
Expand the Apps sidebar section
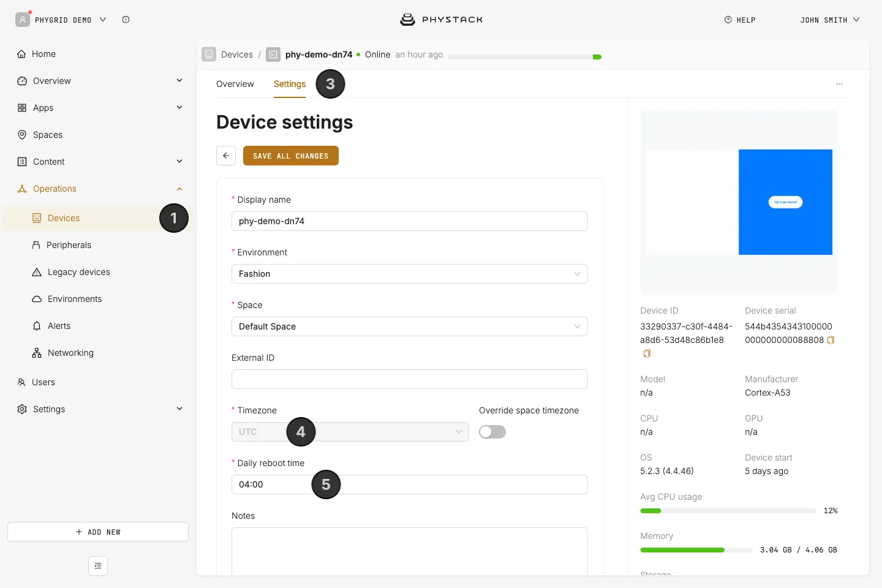[179, 108]
